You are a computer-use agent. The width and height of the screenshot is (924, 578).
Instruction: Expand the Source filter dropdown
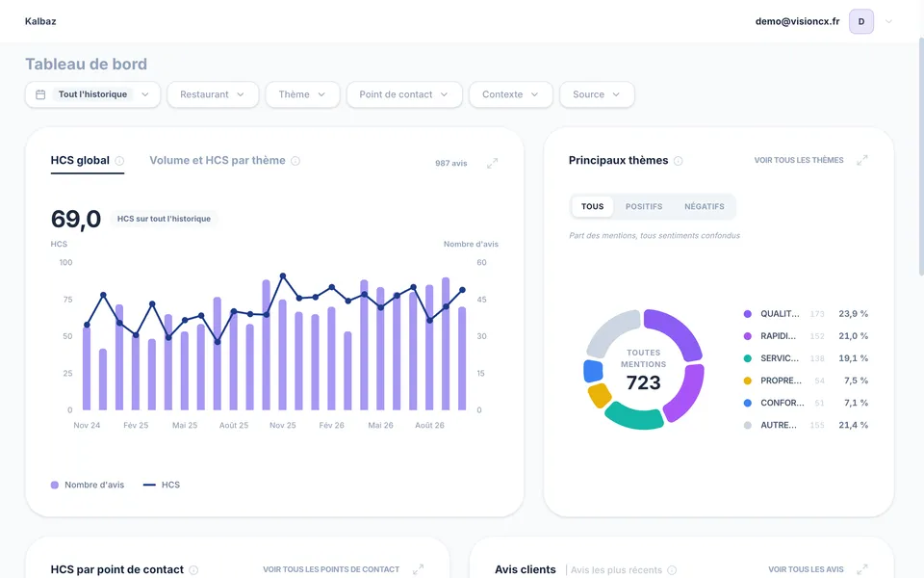[x=597, y=94]
